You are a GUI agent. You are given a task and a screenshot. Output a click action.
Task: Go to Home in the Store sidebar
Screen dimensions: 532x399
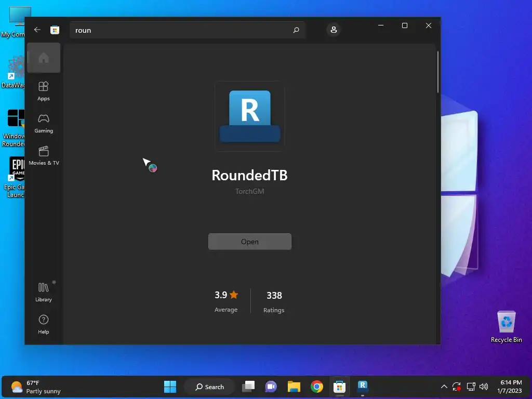tap(44, 58)
